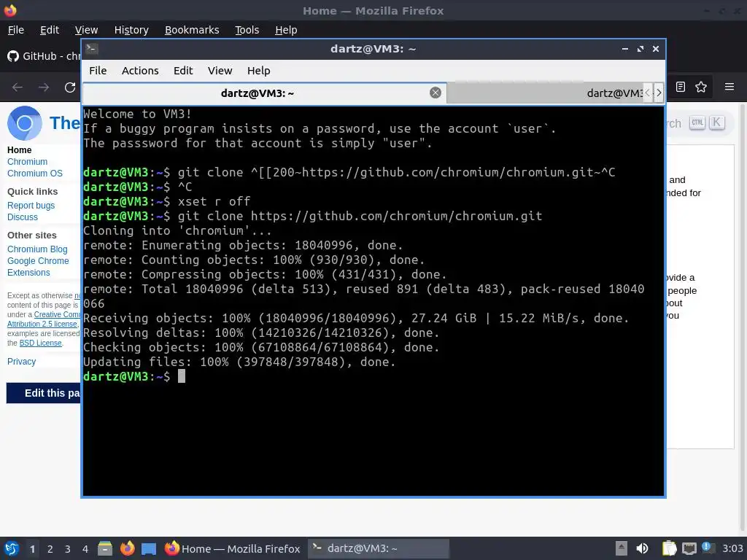Image resolution: width=747 pixels, height=560 pixels.
Task: Open the Discuss link
Action: pyautogui.click(x=23, y=217)
